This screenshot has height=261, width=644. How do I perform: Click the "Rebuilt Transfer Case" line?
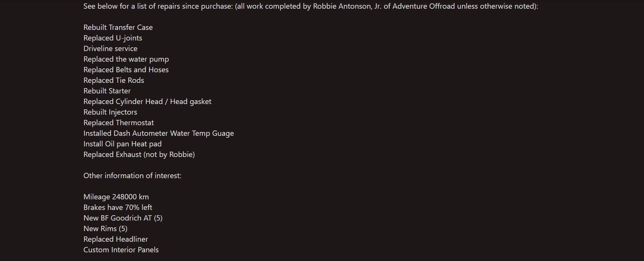tap(118, 27)
